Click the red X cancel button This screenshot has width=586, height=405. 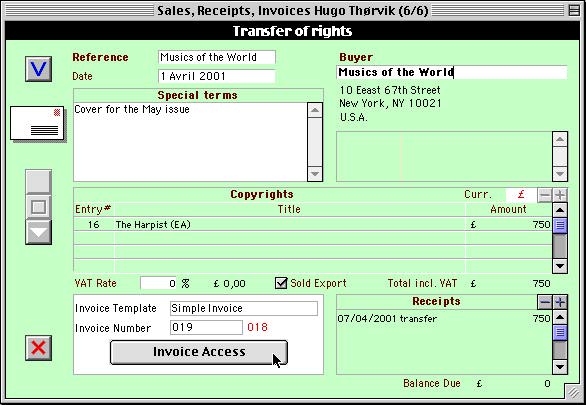tap(38, 348)
